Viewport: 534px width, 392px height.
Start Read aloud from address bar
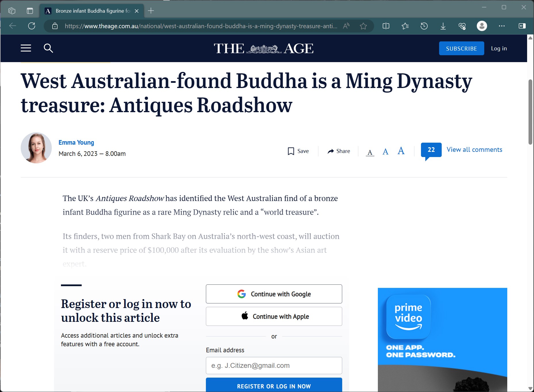[347, 26]
